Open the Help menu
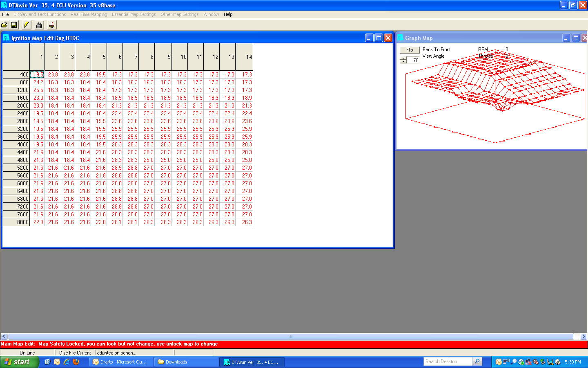 [x=228, y=14]
